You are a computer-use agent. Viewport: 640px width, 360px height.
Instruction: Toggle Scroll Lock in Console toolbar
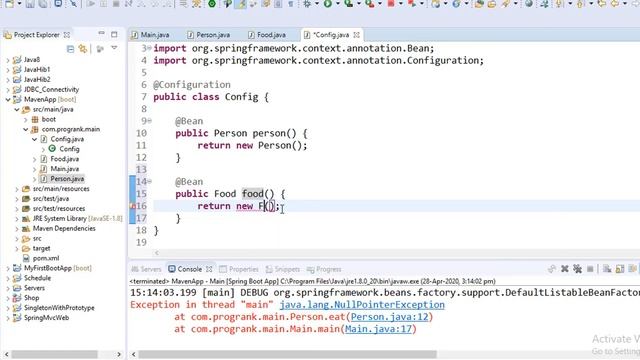coord(620,269)
